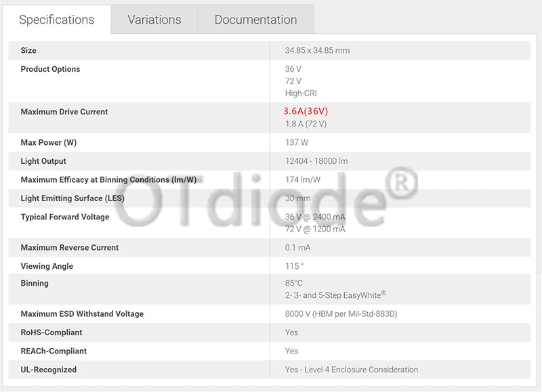This screenshot has width=542, height=392.
Task: Click the 0.1 mA reverse current value
Action: [x=297, y=248]
